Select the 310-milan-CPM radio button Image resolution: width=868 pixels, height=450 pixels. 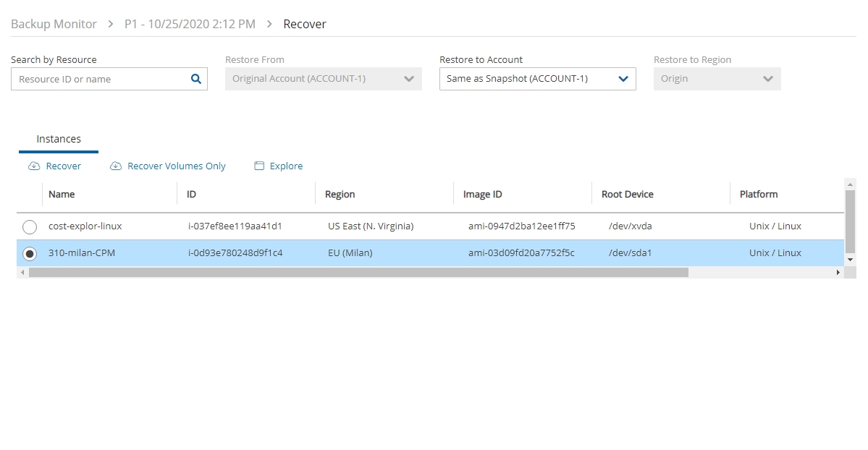30,254
